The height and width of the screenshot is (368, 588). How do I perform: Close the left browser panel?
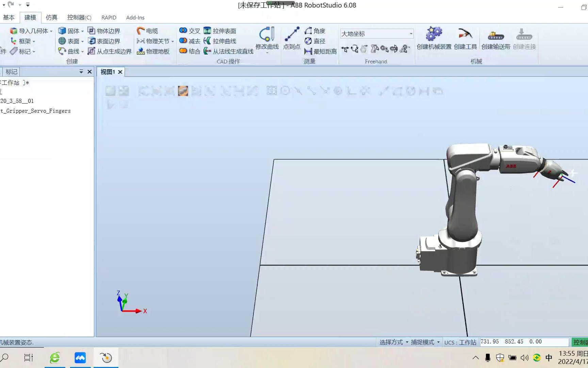click(x=89, y=72)
